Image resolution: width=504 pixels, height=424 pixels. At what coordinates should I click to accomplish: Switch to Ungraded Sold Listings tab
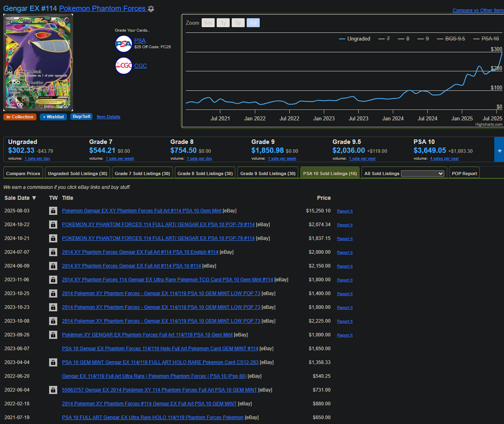pos(78,173)
